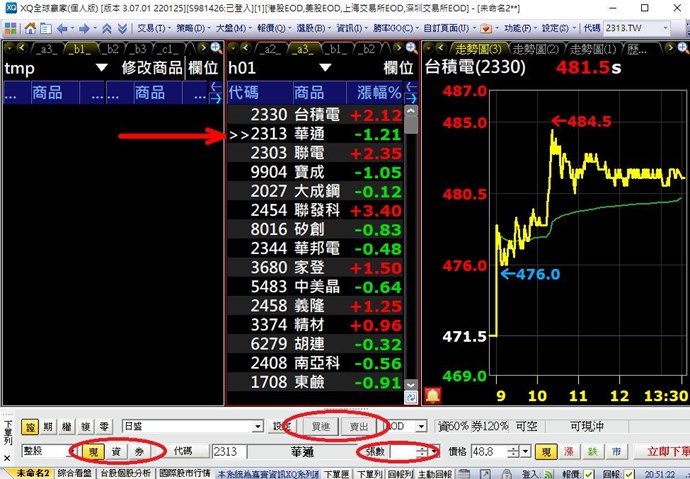The height and width of the screenshot is (479, 690).
Task: Select the 證 securities type toggle
Action: (x=30, y=426)
